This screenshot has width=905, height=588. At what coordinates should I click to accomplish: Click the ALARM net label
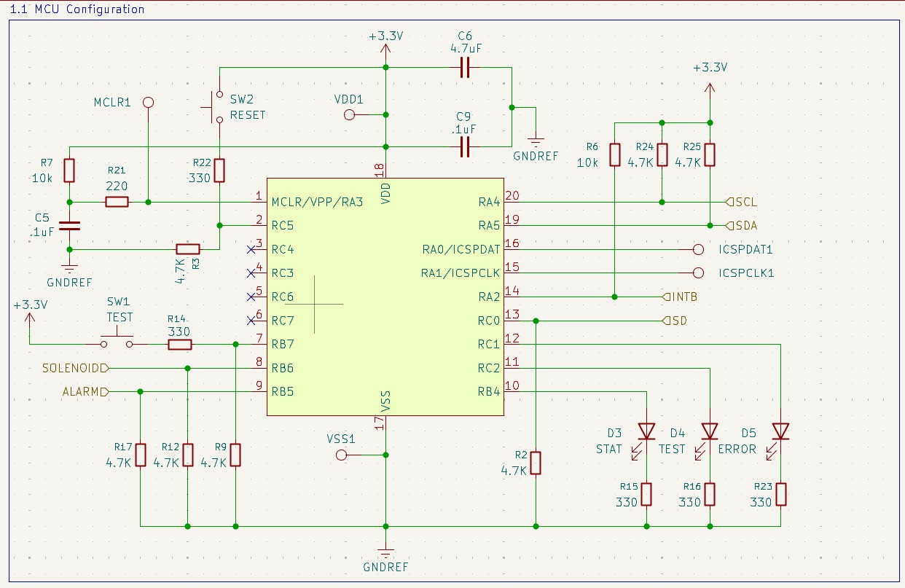[85, 392]
